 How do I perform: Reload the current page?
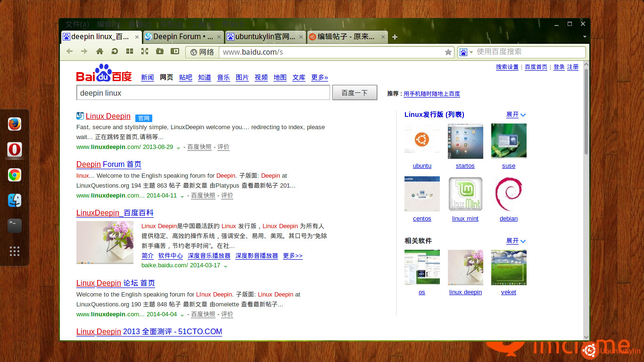[115, 51]
